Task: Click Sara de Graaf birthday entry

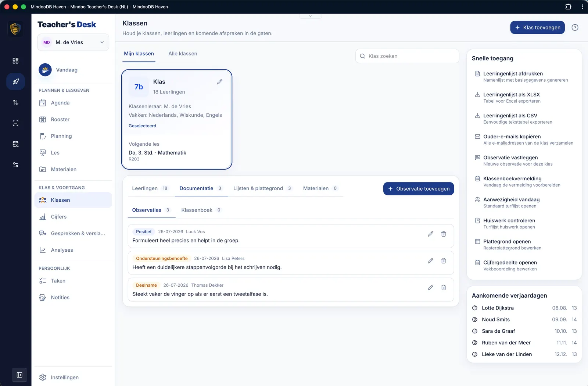Action: [524, 331]
